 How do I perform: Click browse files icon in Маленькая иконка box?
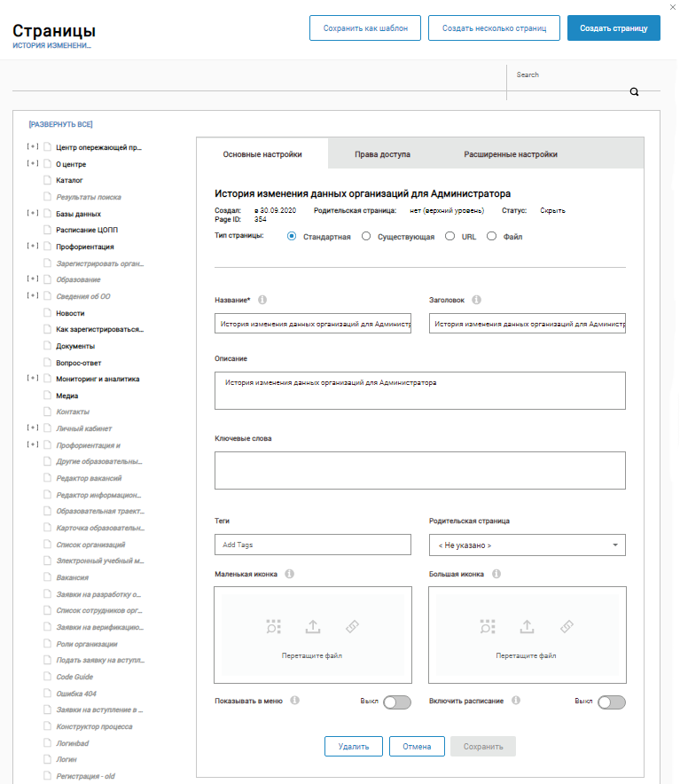point(273,626)
